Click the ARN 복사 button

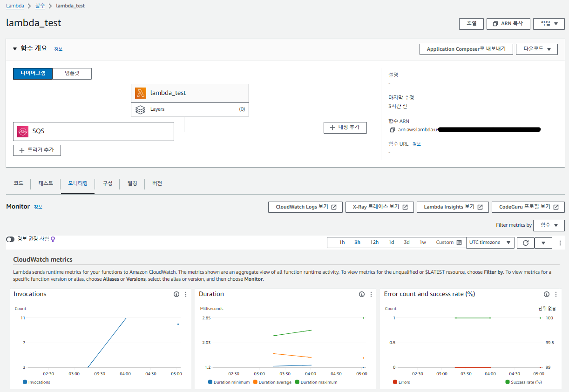(x=508, y=23)
